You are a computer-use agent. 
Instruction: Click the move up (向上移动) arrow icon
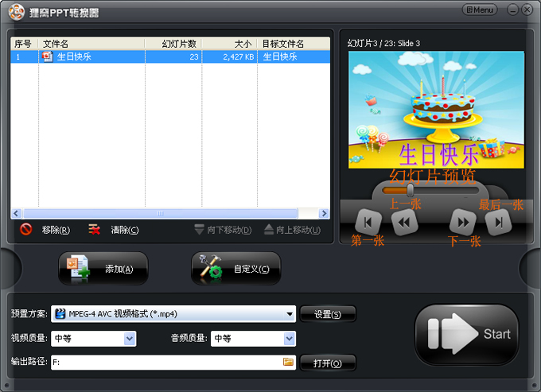coord(269,229)
